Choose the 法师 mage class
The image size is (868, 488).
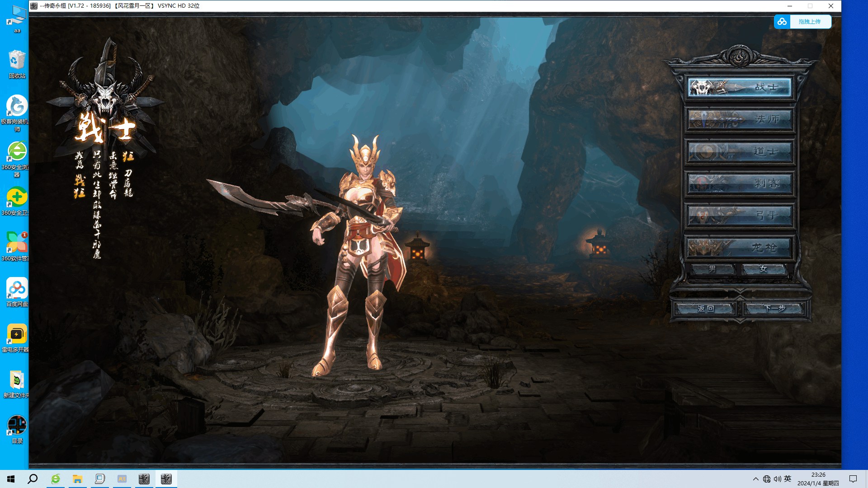pyautogui.click(x=740, y=119)
